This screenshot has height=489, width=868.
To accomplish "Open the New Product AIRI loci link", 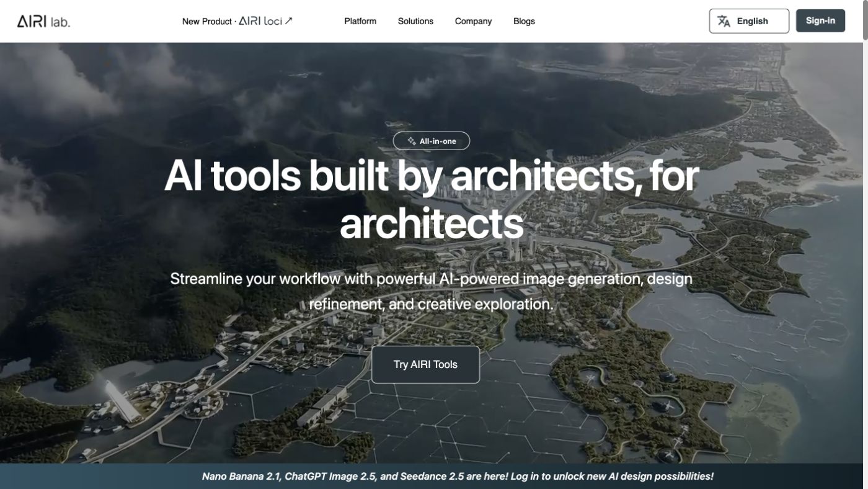I will click(x=237, y=21).
